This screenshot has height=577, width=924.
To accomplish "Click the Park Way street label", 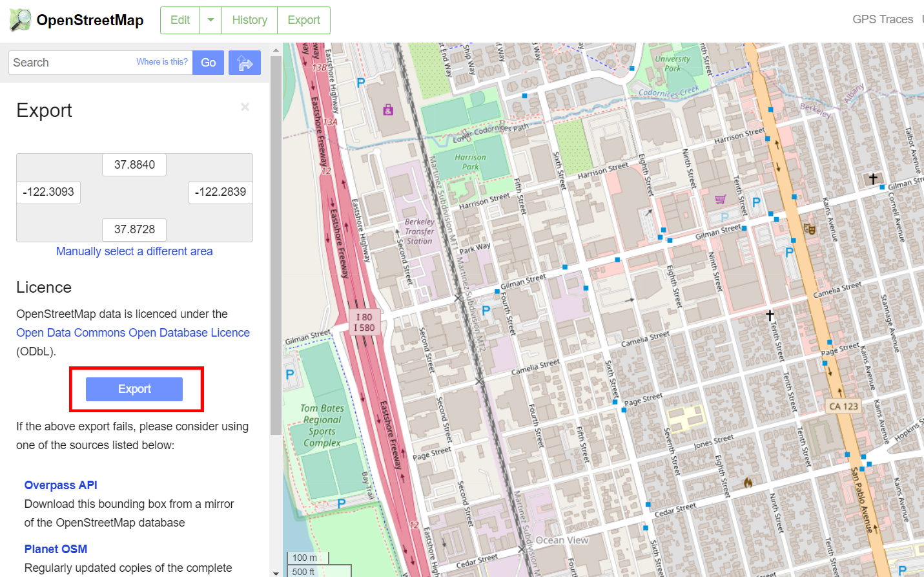I will pyautogui.click(x=475, y=248).
